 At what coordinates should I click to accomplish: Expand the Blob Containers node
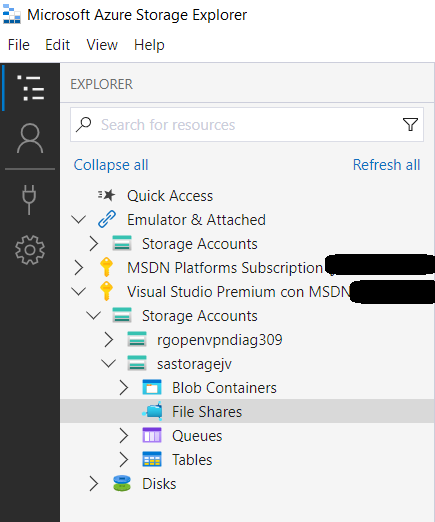pyautogui.click(x=124, y=387)
